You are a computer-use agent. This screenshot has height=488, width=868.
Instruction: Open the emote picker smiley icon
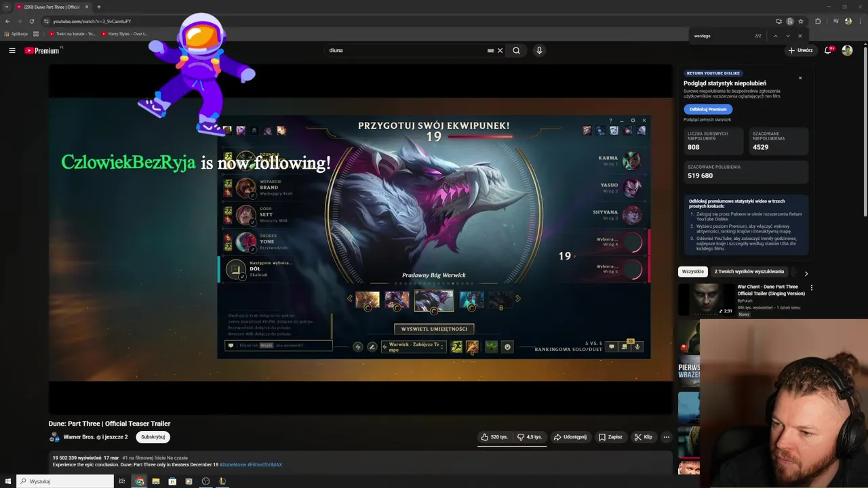[x=507, y=347]
